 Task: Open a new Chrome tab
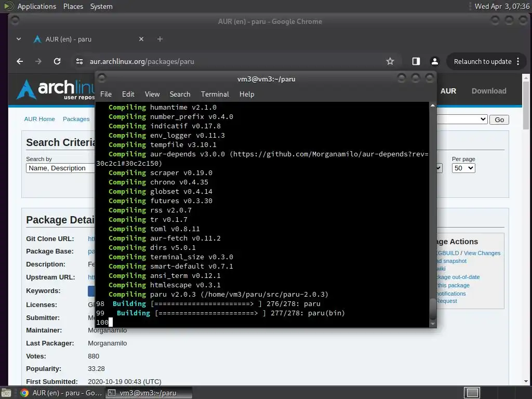[x=160, y=39]
